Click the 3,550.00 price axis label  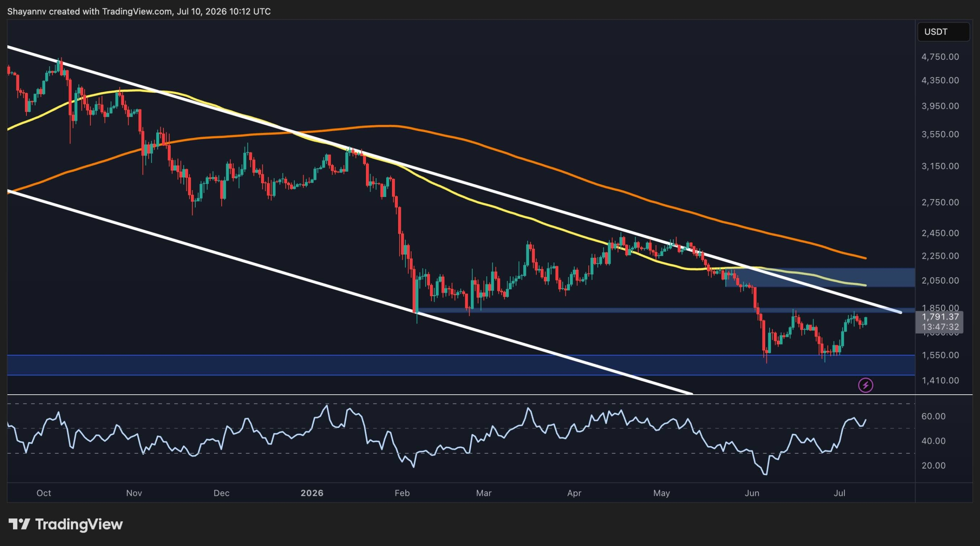[940, 134]
